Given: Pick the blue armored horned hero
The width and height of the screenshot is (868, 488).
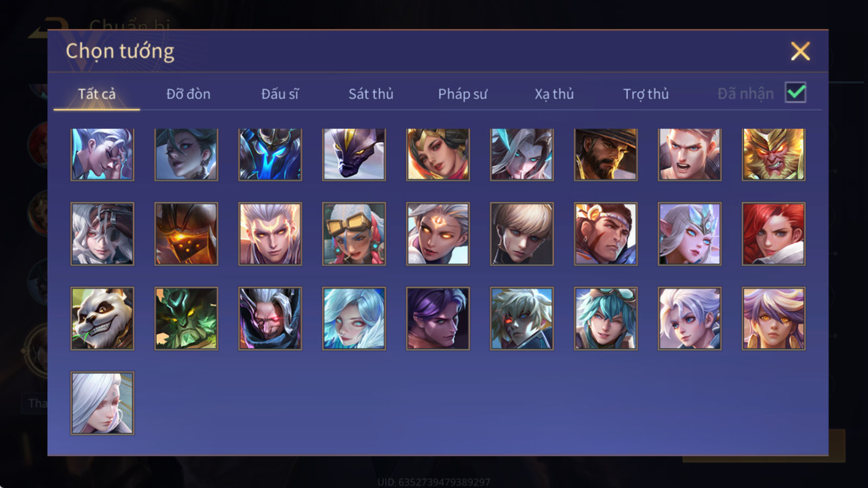Looking at the screenshot, I should (x=270, y=154).
